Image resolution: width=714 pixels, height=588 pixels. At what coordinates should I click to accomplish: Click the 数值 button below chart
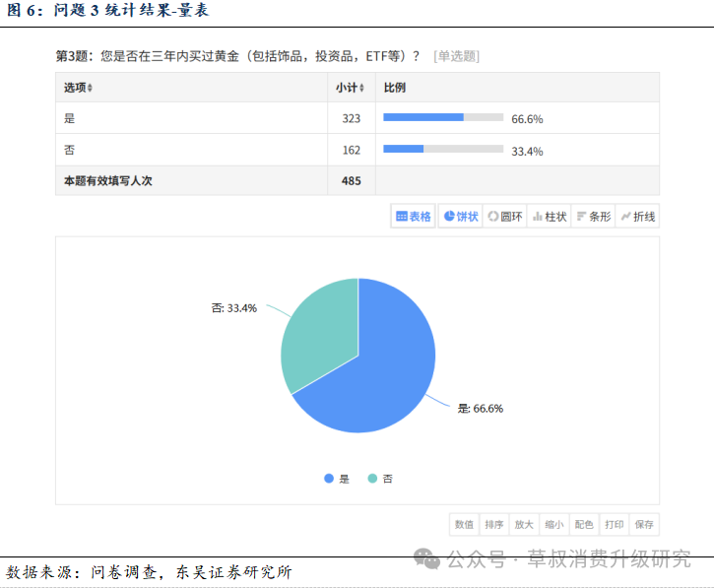click(x=464, y=525)
